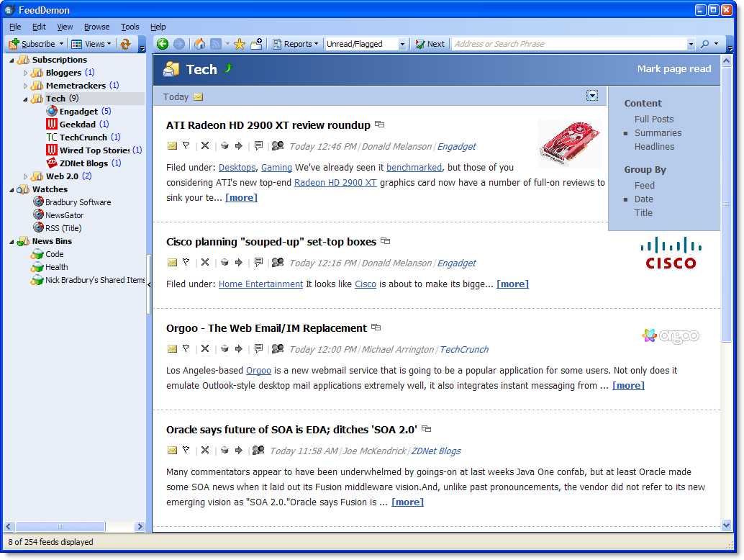744x560 pixels.
Task: Open the Help menu
Action: click(x=158, y=27)
